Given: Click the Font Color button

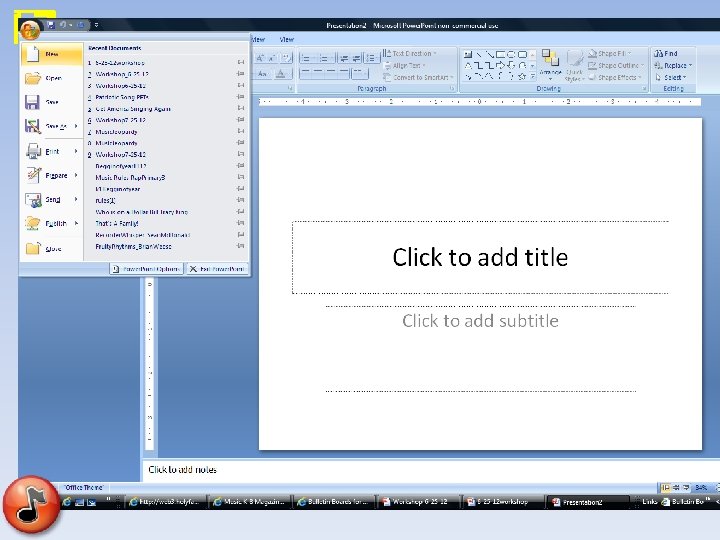Looking at the screenshot, I should 281,73.
